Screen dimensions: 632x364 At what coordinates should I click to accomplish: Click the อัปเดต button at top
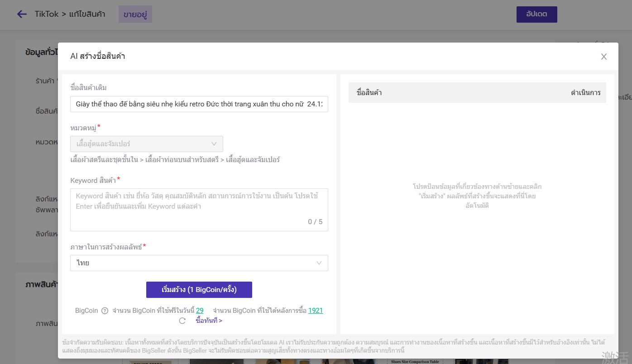[x=536, y=14]
